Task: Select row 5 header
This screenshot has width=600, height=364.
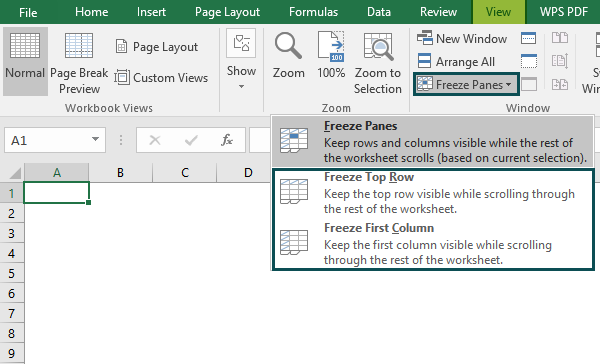Action: coord(11,273)
